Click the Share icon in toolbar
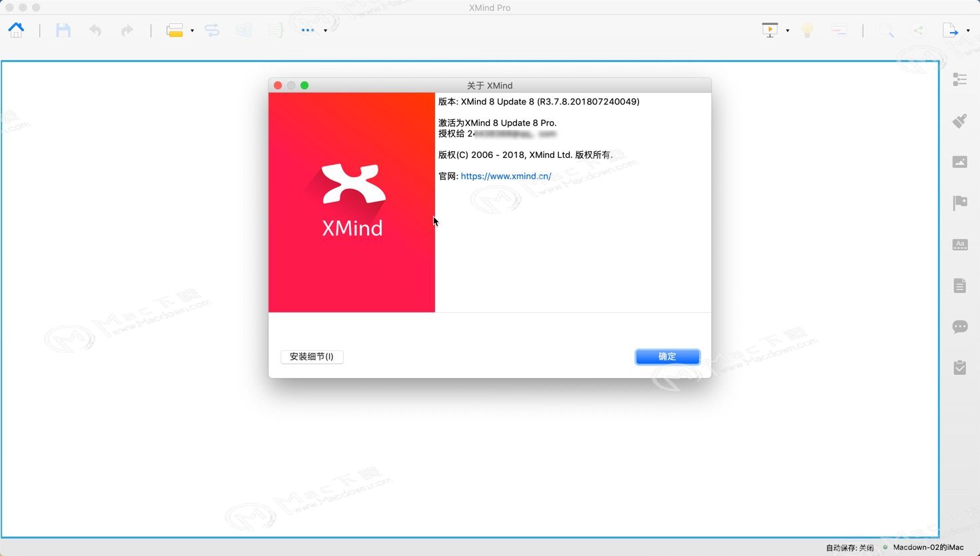Viewport: 980px width, 556px height. point(919,30)
